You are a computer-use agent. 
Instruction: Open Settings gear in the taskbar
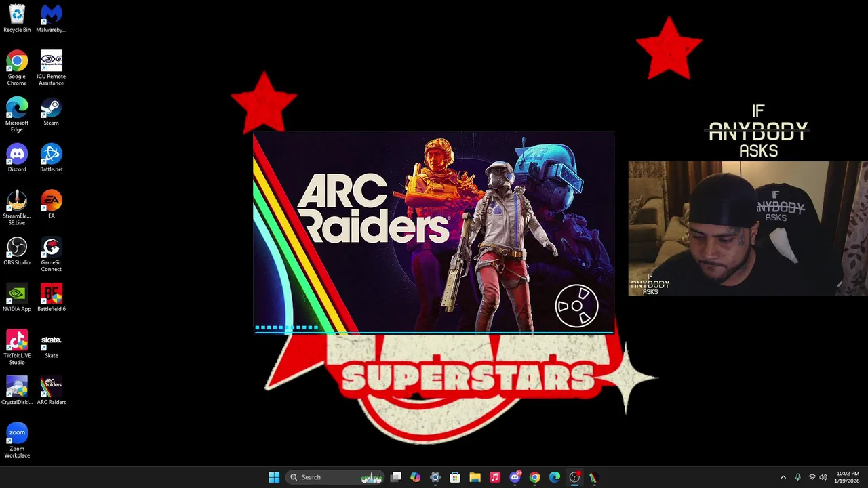point(435,477)
